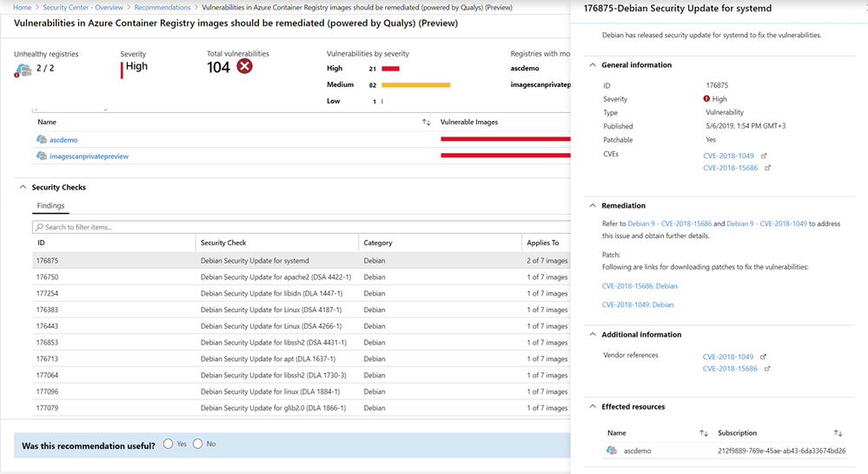Open vendor reference link CVE-2018-1049
The image size is (868, 474).
coord(728,357)
